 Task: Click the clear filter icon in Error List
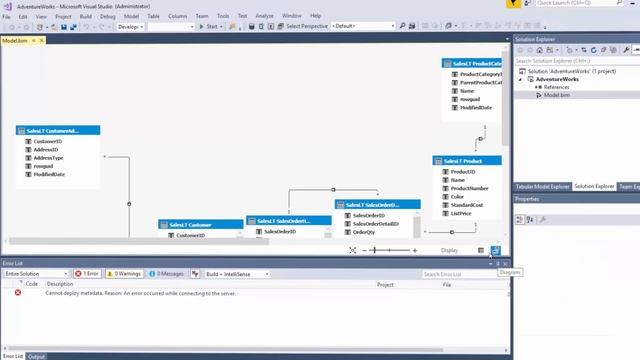pos(195,274)
